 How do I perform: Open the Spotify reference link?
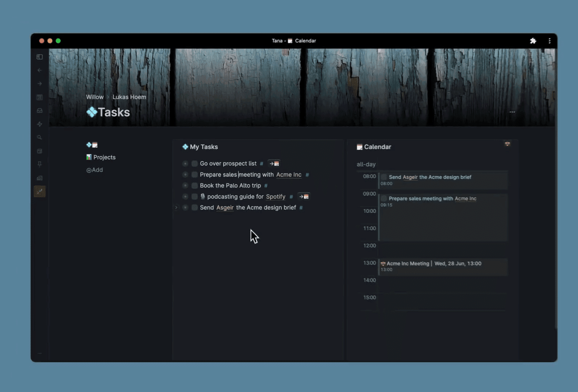pos(276,196)
